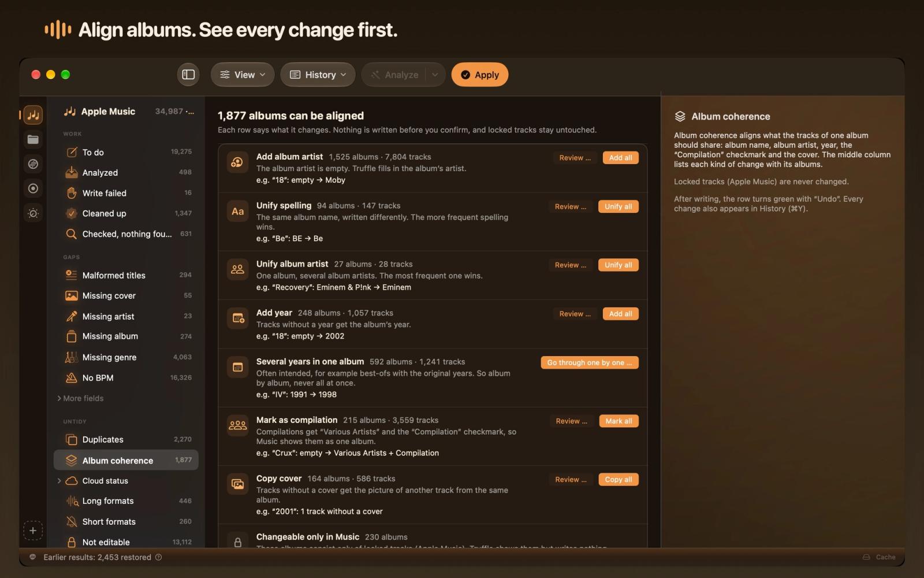Viewport: 924px width, 578px height.
Task: Click Unify all for spelling
Action: click(x=618, y=206)
